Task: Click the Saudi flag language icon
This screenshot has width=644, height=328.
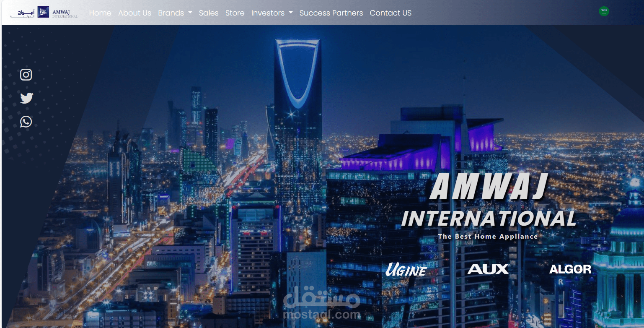Action: 604,11
